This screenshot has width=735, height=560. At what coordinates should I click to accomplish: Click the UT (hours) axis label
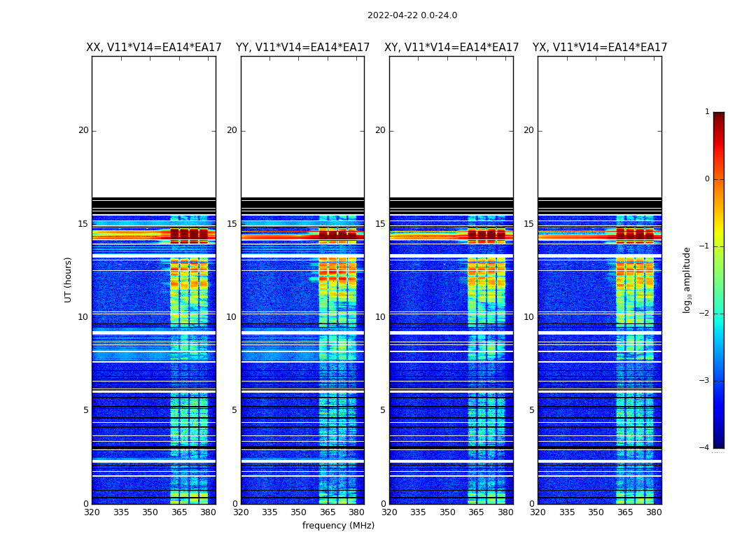[x=68, y=280]
